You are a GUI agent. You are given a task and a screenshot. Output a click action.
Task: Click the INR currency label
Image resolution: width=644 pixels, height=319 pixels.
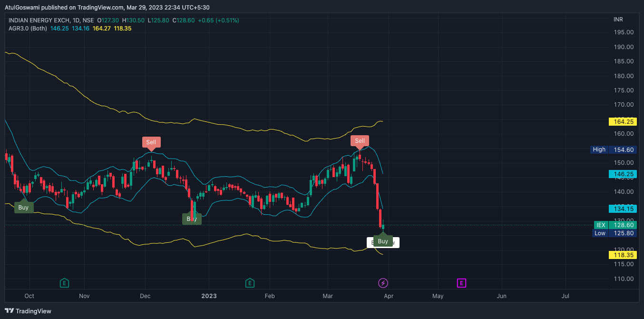(618, 20)
